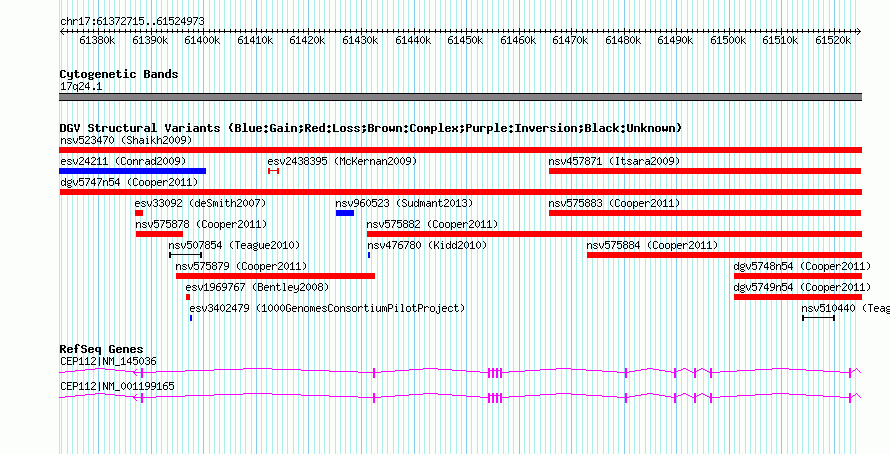Open the nsv575882 (Cooper2011) variant label
The width and height of the screenshot is (890, 454).
click(x=433, y=224)
